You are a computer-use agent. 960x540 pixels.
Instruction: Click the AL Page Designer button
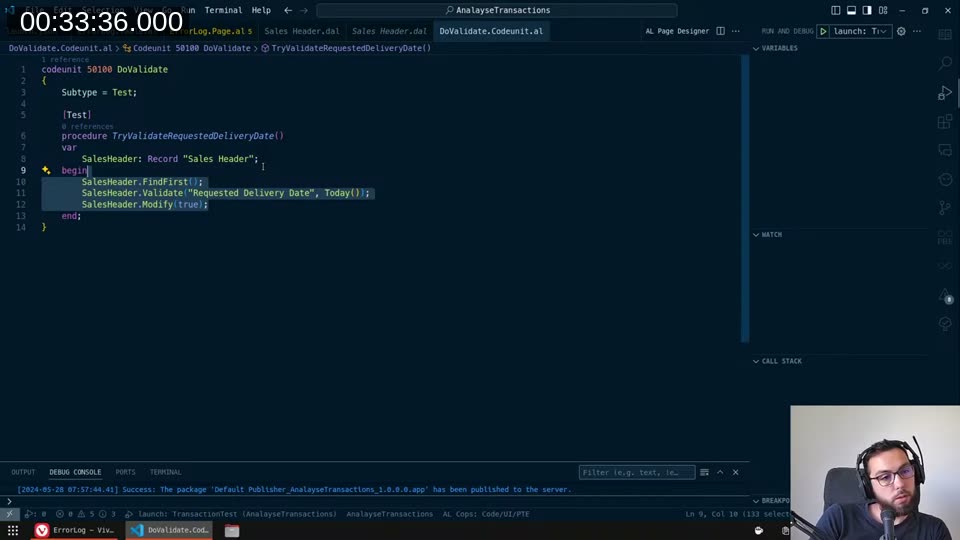(677, 31)
